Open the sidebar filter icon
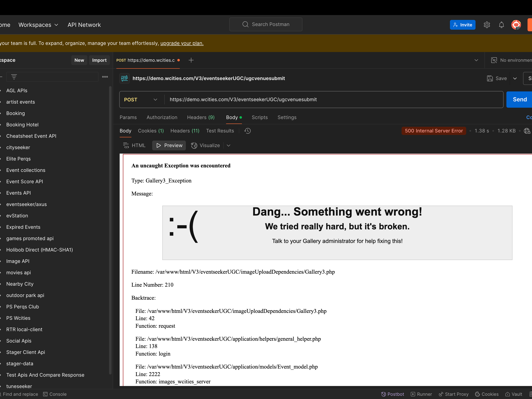This screenshot has height=399, width=532. [14, 77]
